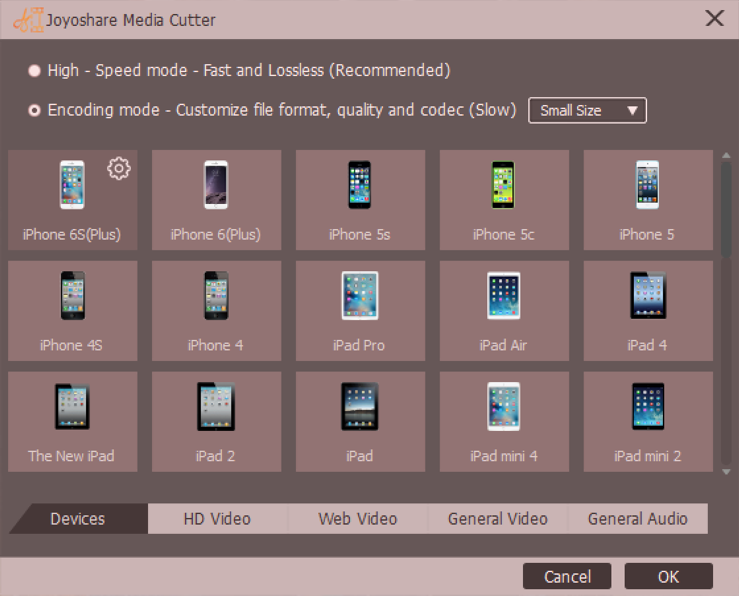Click the Joyoshare Media Cutter logo icon
The width and height of the screenshot is (739, 596).
[x=28, y=20]
